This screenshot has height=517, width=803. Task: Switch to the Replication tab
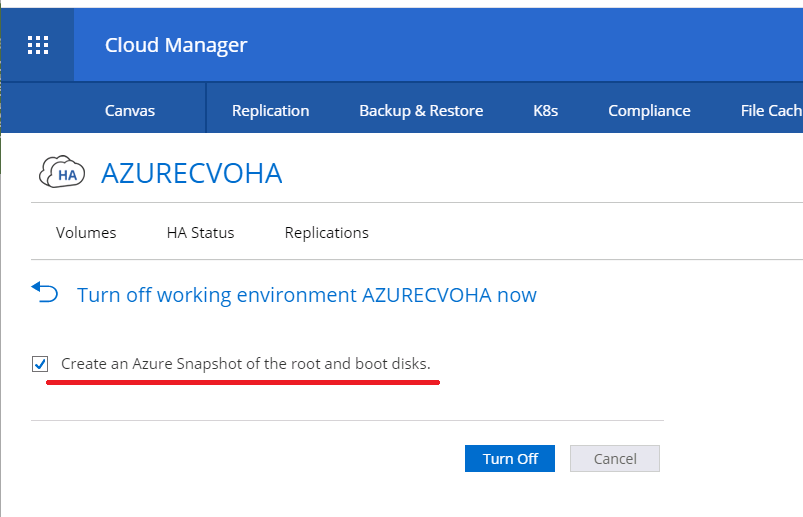[270, 111]
